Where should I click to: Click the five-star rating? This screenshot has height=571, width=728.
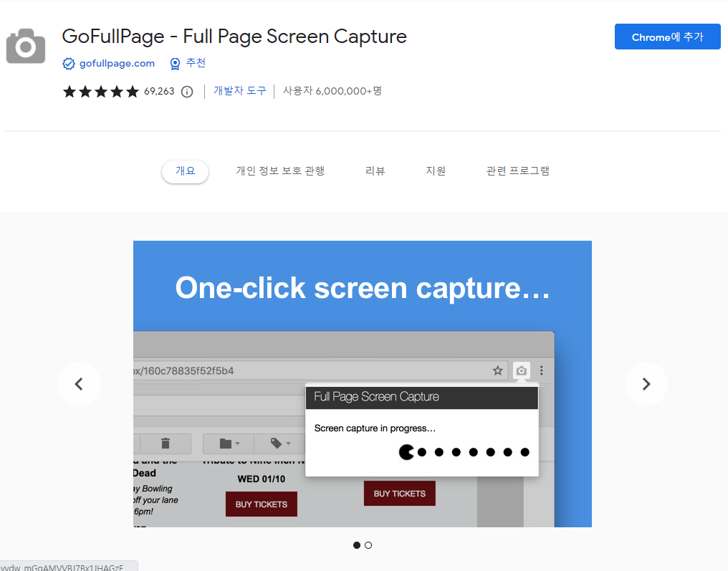tap(101, 92)
